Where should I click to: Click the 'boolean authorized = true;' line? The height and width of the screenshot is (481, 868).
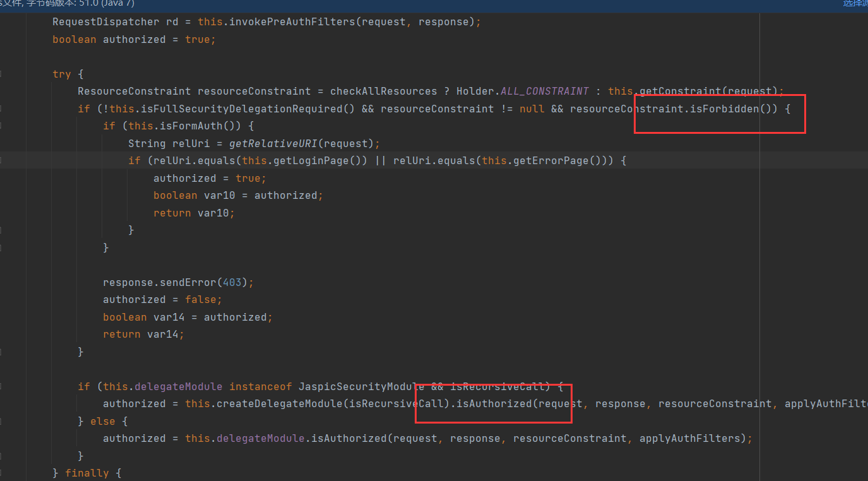pos(134,39)
